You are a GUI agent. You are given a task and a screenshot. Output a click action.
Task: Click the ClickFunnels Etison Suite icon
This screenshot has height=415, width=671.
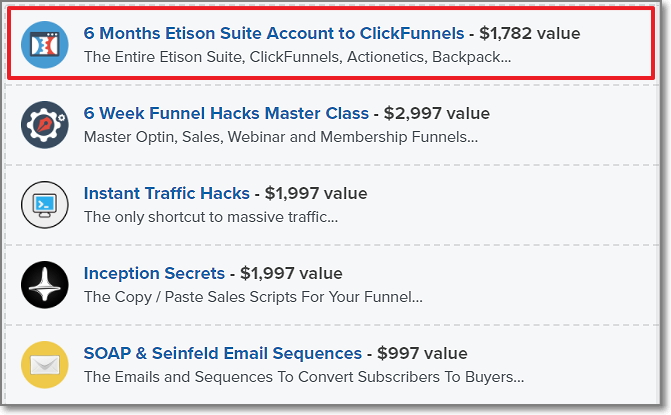pyautogui.click(x=45, y=45)
